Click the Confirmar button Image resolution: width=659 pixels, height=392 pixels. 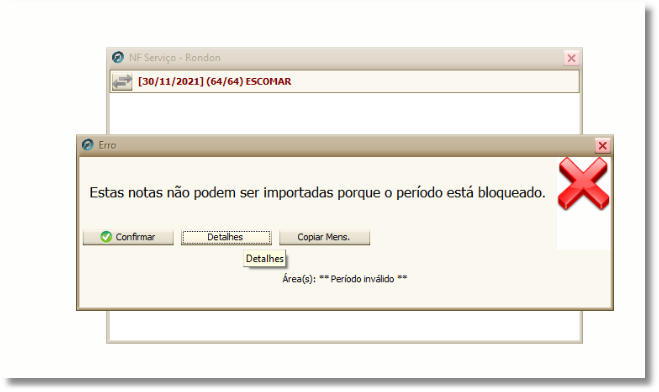128,237
